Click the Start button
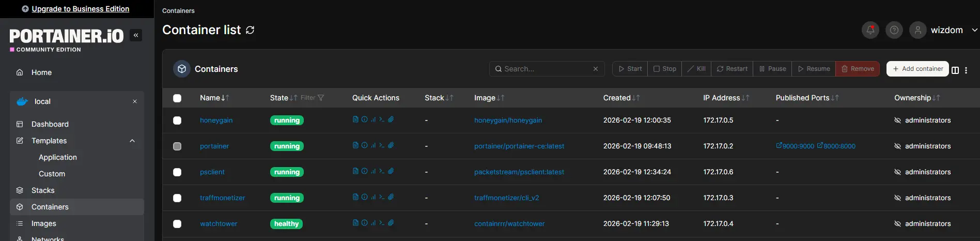 tap(630, 69)
